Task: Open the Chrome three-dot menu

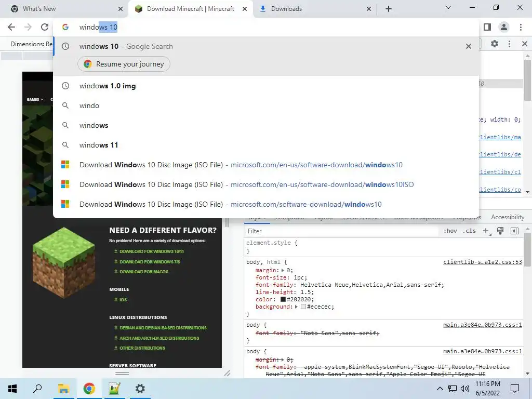Action: 521,27
